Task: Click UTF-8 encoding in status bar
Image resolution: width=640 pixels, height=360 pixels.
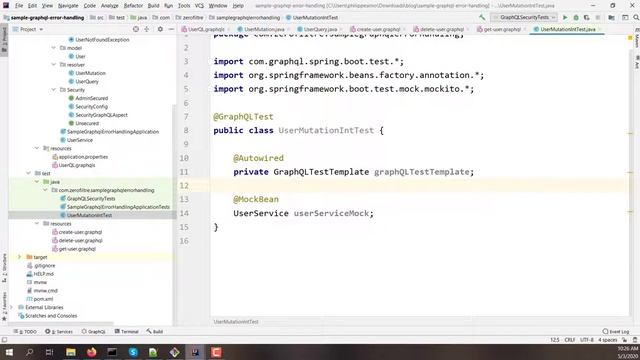Action: [587, 340]
